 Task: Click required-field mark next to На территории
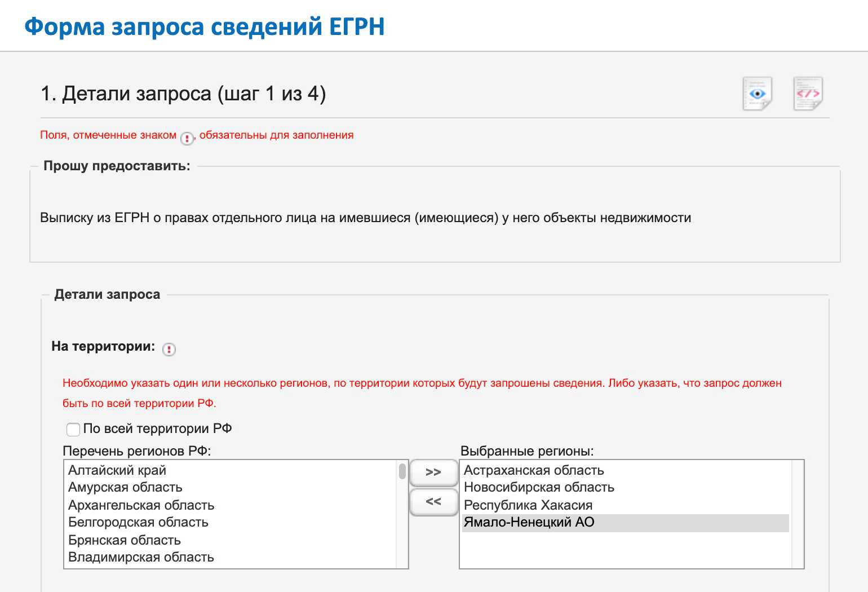[169, 350]
